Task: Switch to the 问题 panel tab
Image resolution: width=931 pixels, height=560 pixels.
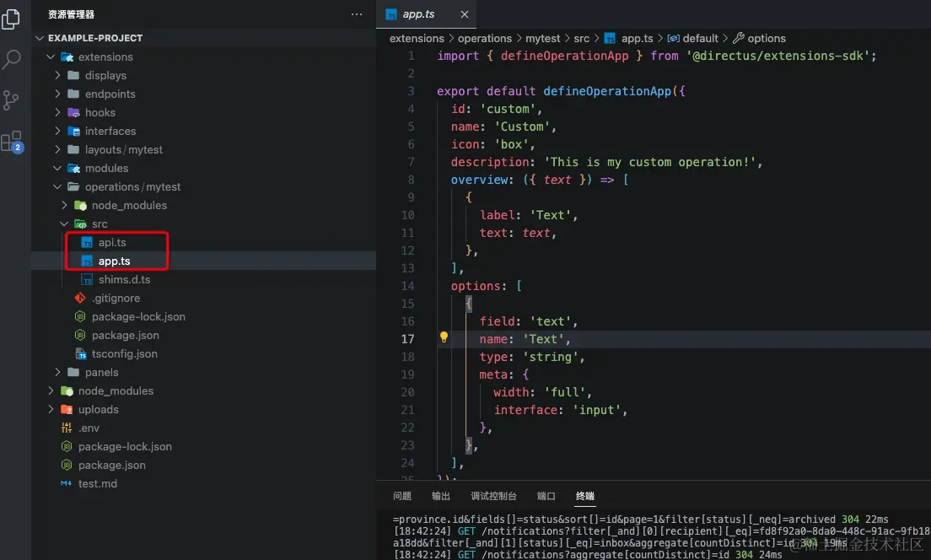Action: click(x=402, y=496)
